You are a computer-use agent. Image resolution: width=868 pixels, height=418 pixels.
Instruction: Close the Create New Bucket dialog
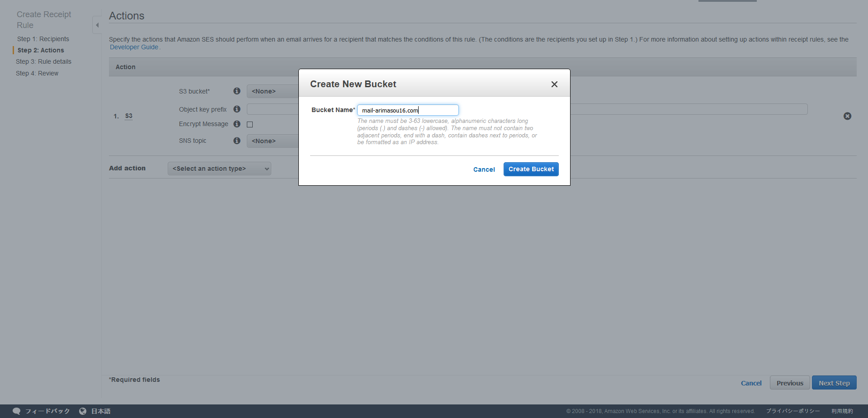tap(554, 85)
